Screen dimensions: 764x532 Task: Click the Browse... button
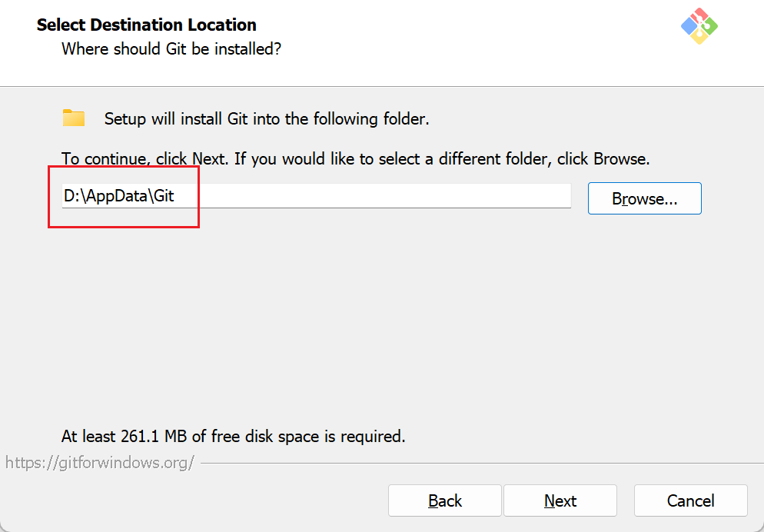(645, 198)
